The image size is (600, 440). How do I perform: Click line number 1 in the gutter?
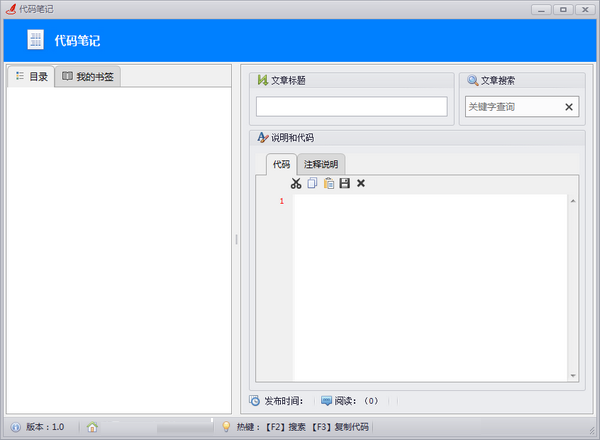click(282, 201)
